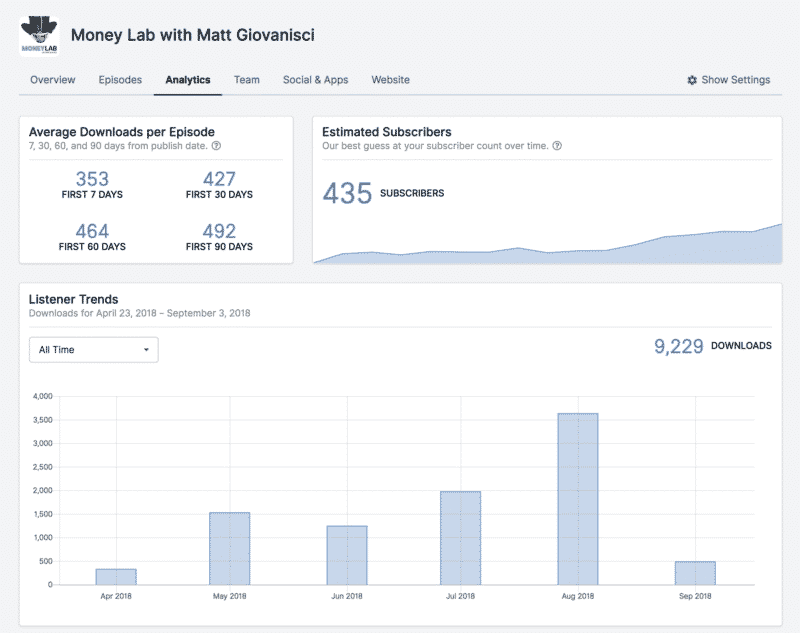Viewport: 800px width, 633px height.
Task: Click the Sep 2018 downloads bar
Action: (x=695, y=573)
